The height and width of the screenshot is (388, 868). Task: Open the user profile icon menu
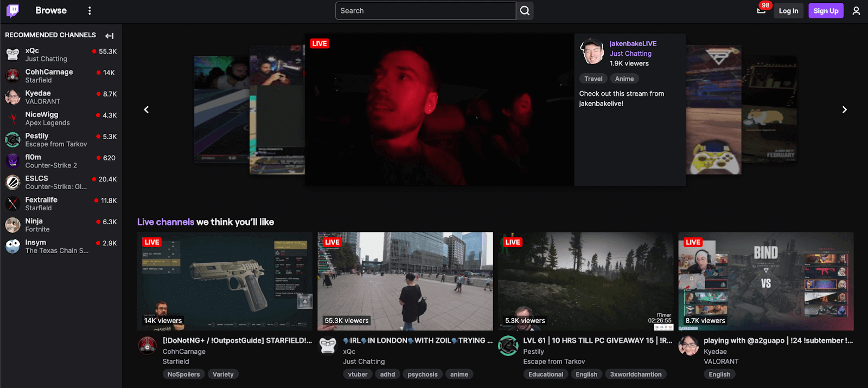pos(856,11)
